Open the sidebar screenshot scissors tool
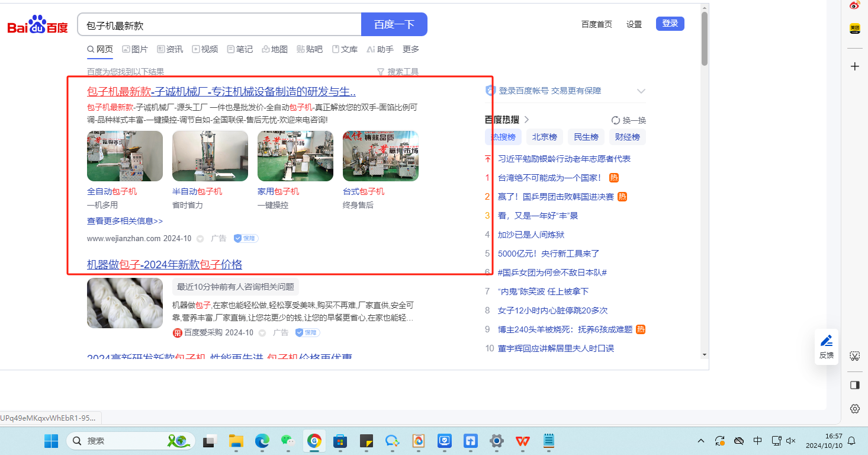 tap(854, 355)
